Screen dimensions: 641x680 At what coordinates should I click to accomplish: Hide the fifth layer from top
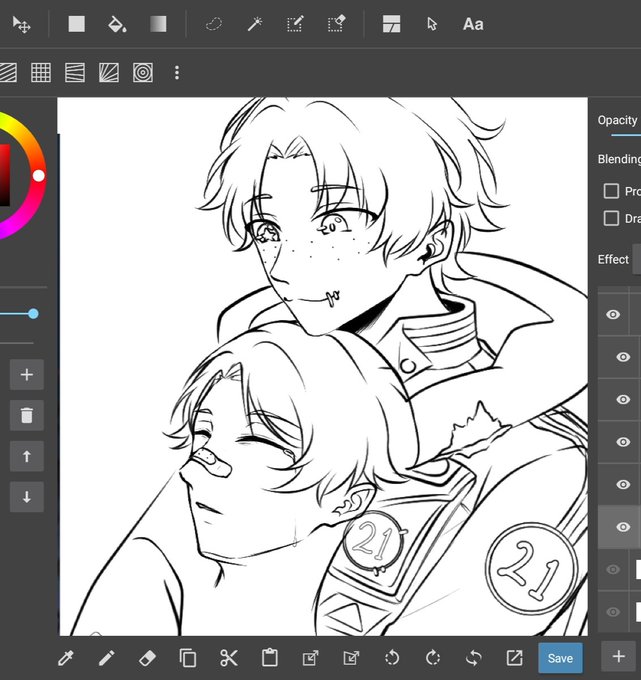pyautogui.click(x=623, y=484)
